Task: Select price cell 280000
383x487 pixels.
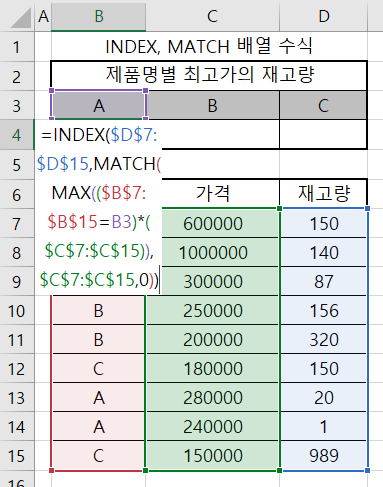Action: [212, 397]
